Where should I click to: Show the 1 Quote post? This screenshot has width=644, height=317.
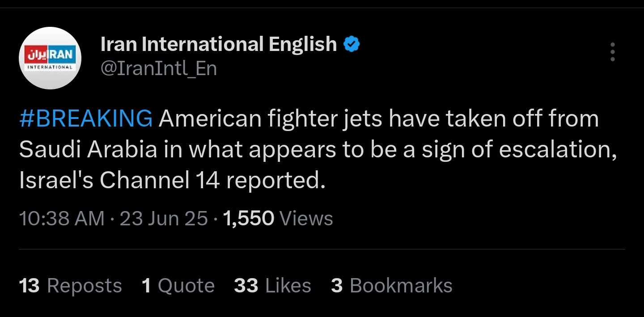pyautogui.click(x=178, y=286)
